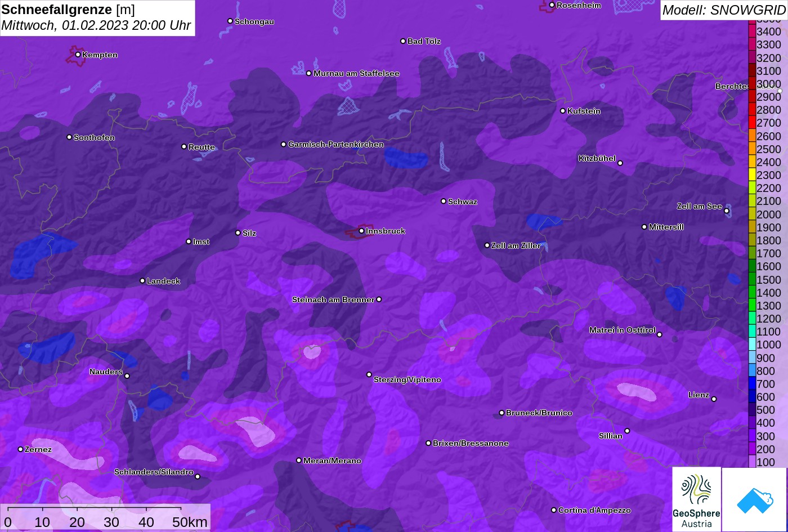Viewport: 788px width, 532px height.
Task: Click the Murnau am Staffelsee label
Action: coord(356,74)
